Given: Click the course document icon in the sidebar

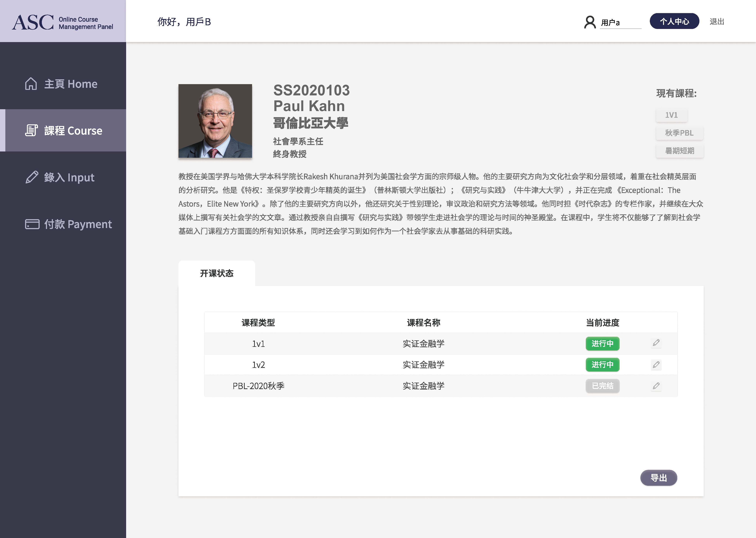Looking at the screenshot, I should click(x=32, y=130).
